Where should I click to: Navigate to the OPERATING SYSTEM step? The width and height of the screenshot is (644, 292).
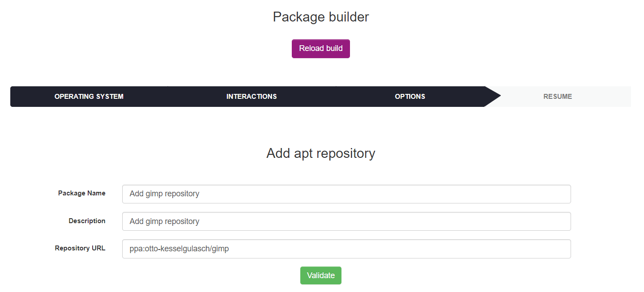pyautogui.click(x=89, y=96)
